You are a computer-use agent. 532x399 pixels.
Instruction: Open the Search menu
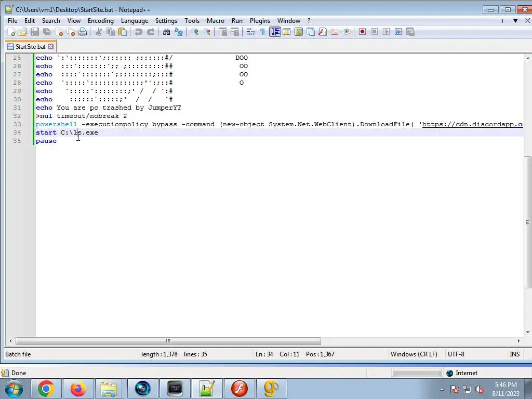tap(51, 21)
